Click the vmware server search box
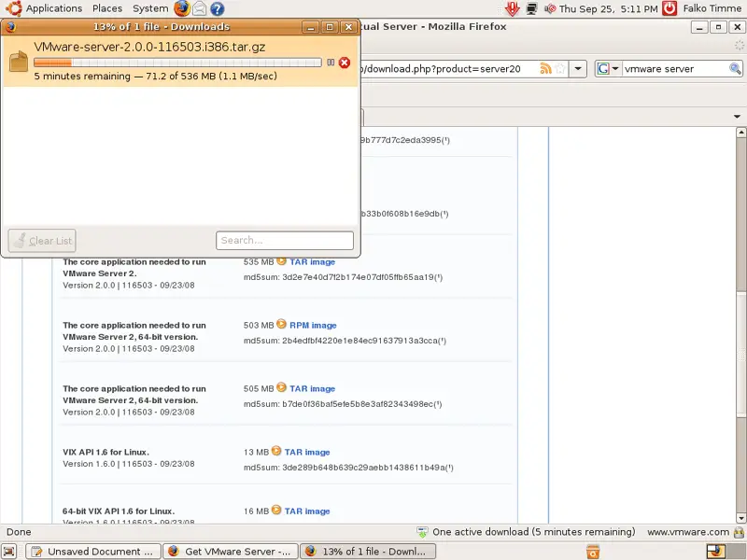 675,68
